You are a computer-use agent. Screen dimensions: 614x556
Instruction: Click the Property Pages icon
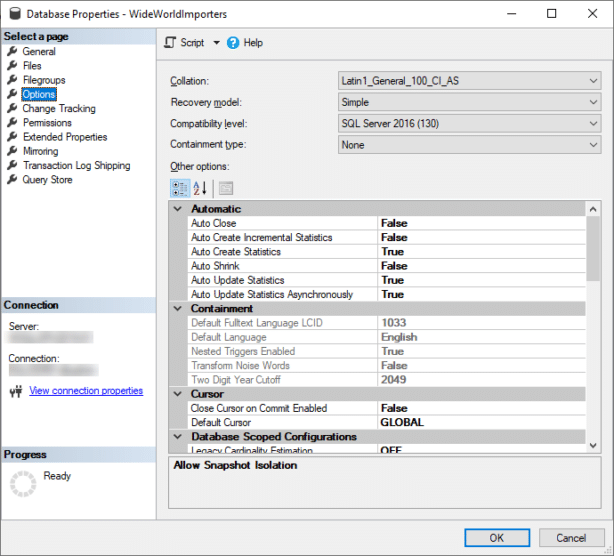(226, 188)
